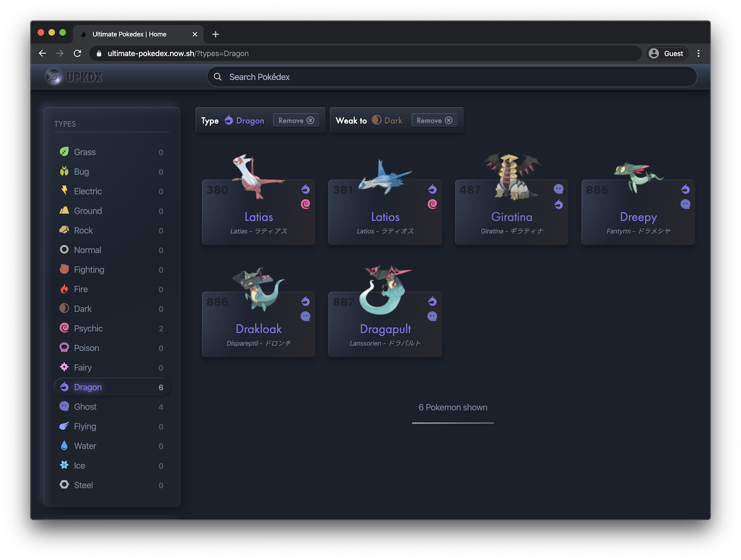Click the Fairy type star icon

pyautogui.click(x=64, y=367)
